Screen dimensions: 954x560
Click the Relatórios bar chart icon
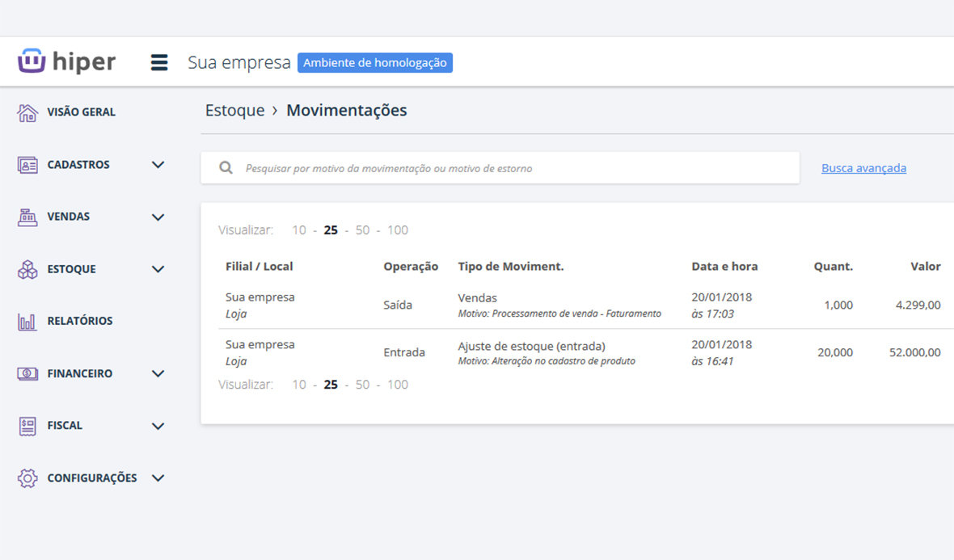pos(27,322)
